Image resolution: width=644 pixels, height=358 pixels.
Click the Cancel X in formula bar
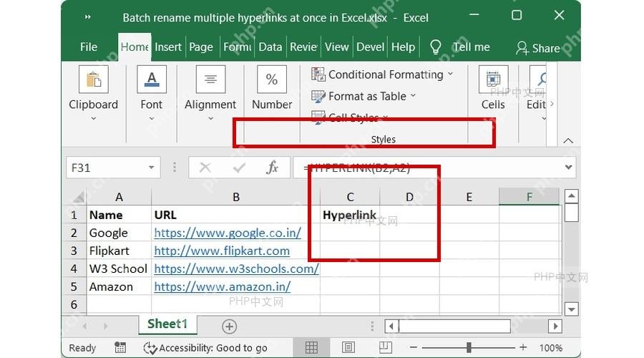tap(205, 168)
